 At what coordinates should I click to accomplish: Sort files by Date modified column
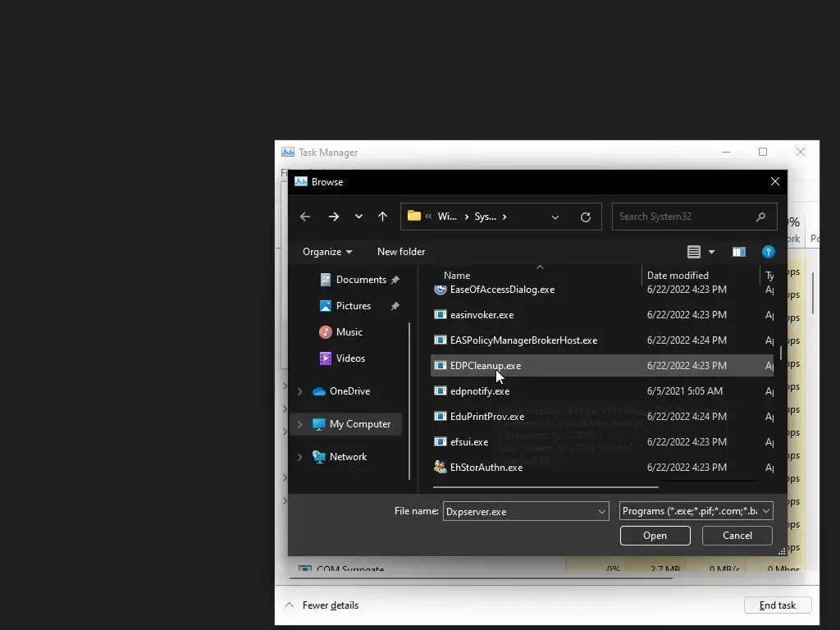[678, 276]
